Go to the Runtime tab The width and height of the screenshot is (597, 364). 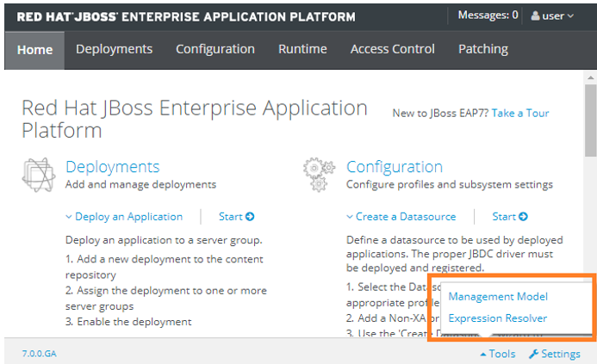point(302,49)
